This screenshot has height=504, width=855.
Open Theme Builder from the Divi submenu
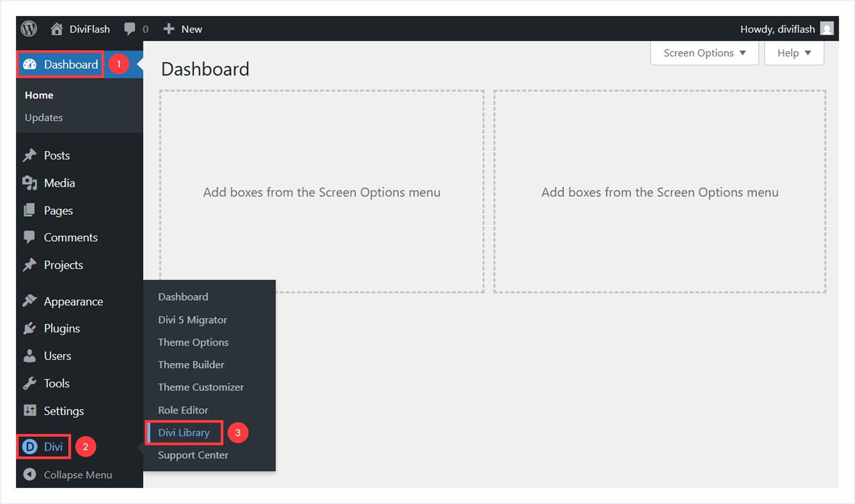click(x=191, y=365)
